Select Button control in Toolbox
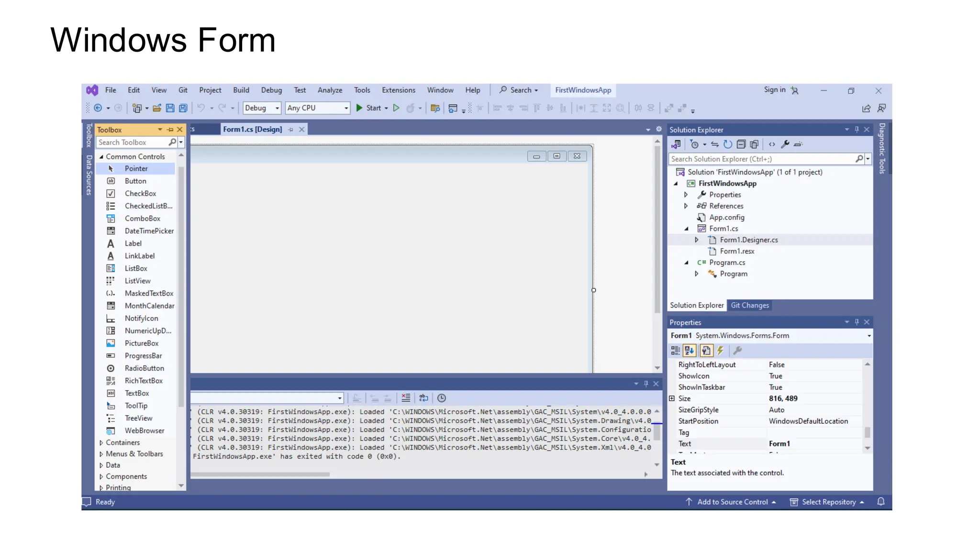Viewport: 980px width, 551px height. pyautogui.click(x=136, y=181)
